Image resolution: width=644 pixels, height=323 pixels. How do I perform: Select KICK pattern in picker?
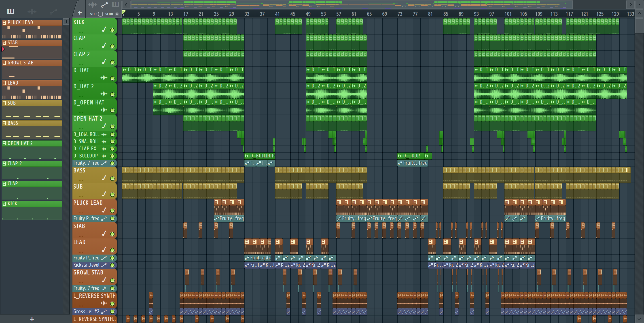32,210
